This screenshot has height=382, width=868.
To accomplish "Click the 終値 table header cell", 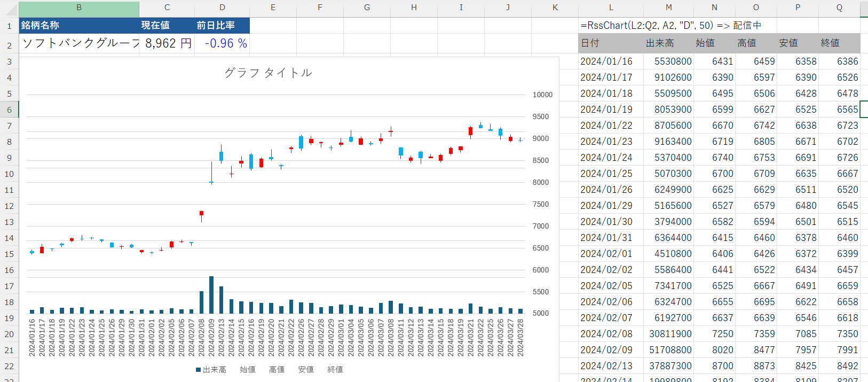I will point(839,43).
